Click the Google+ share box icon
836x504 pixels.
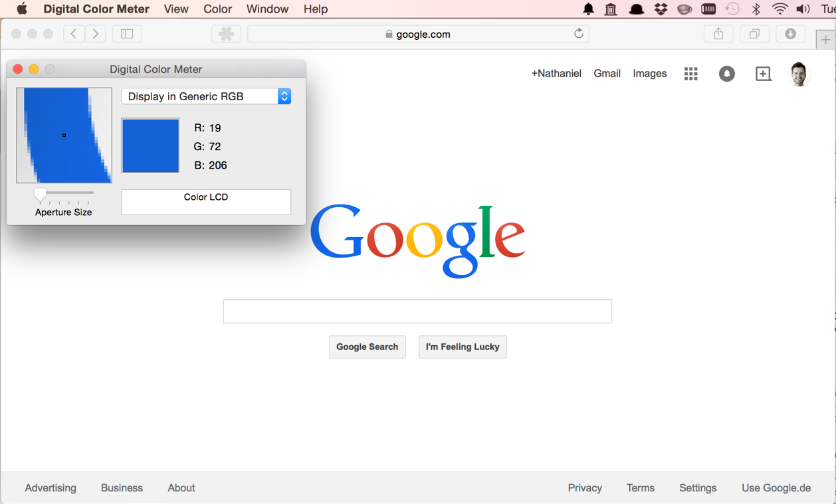click(763, 74)
